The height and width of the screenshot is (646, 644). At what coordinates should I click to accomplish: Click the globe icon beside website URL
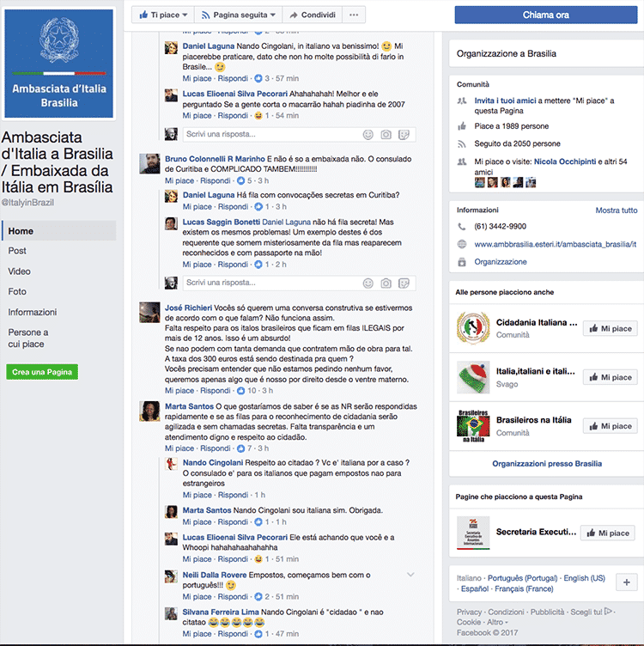click(x=462, y=244)
